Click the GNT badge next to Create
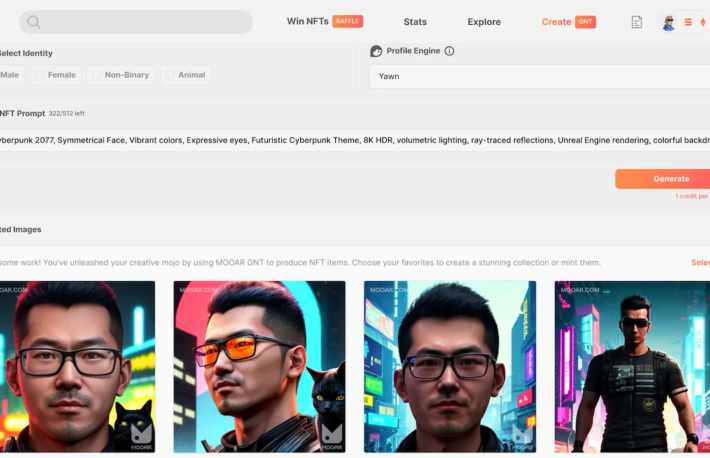The height and width of the screenshot is (458, 710). click(x=585, y=22)
